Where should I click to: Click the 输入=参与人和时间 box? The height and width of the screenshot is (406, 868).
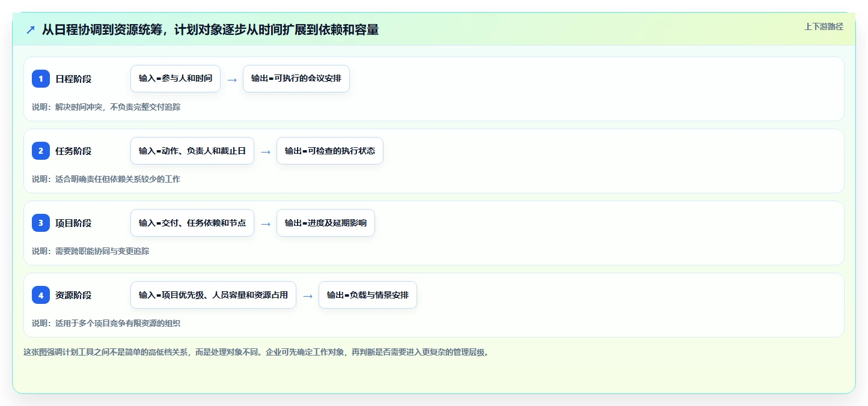[x=176, y=79]
